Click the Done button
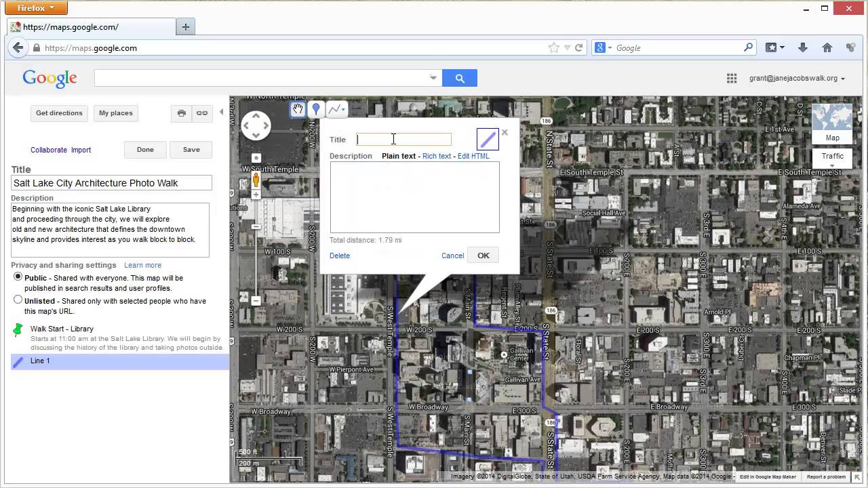Image resolution: width=868 pixels, height=488 pixels. tap(145, 150)
